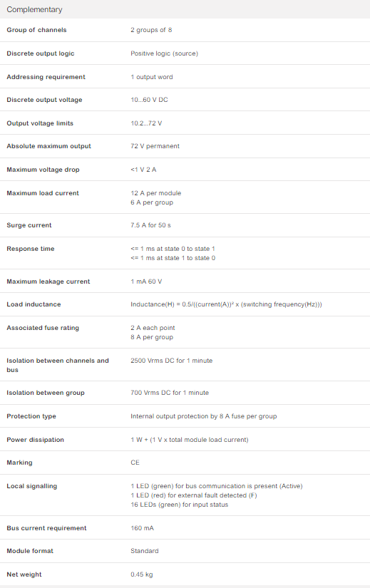370x588 pixels.
Task: Click the 12 A per module text
Action: pos(155,193)
